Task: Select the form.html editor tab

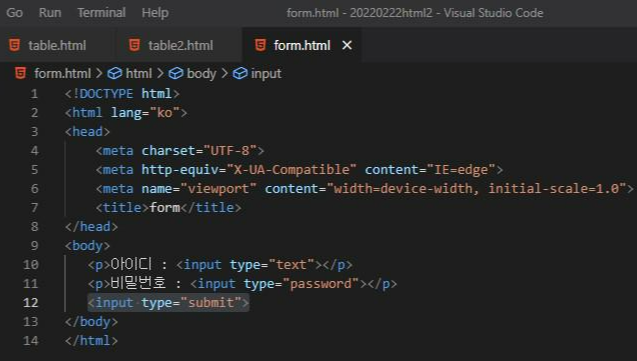Action: tap(302, 45)
